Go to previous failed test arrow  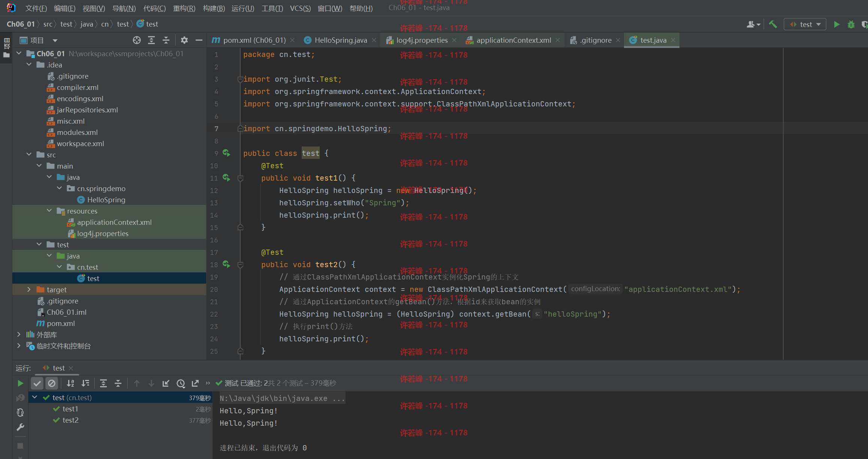(137, 383)
